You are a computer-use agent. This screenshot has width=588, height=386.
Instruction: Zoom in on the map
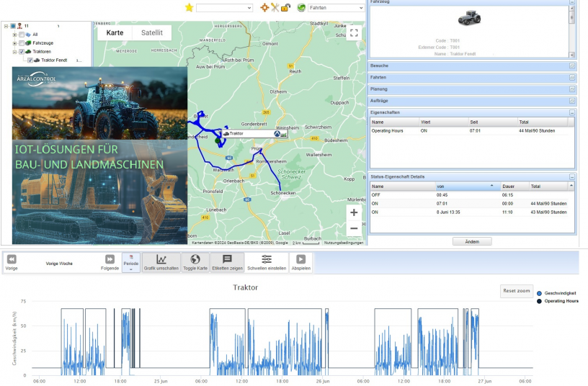pyautogui.click(x=354, y=212)
